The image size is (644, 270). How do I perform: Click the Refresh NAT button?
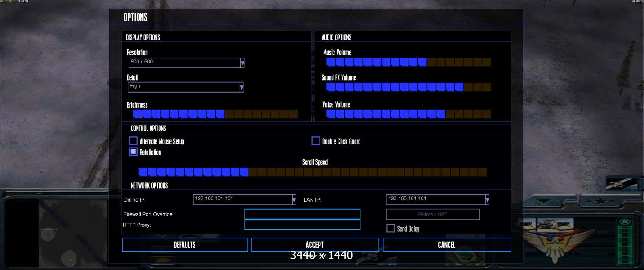point(433,214)
